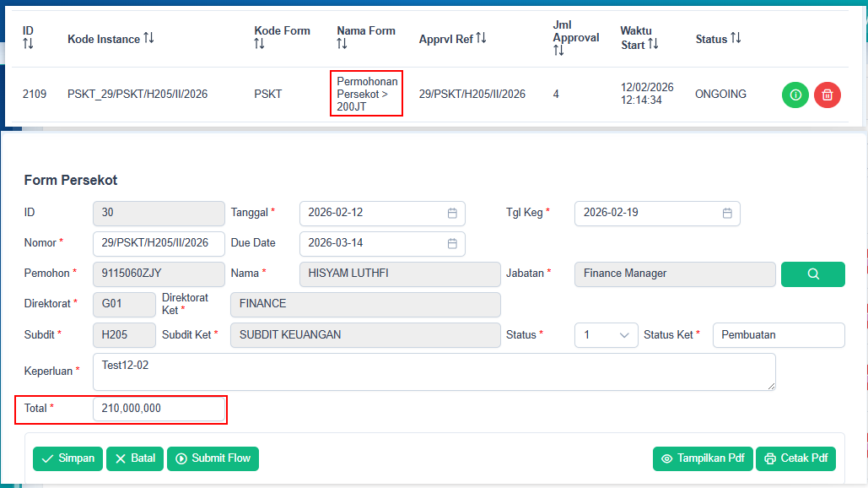Click Tampilkan Pdf button
The height and width of the screenshot is (488, 868).
point(703,458)
